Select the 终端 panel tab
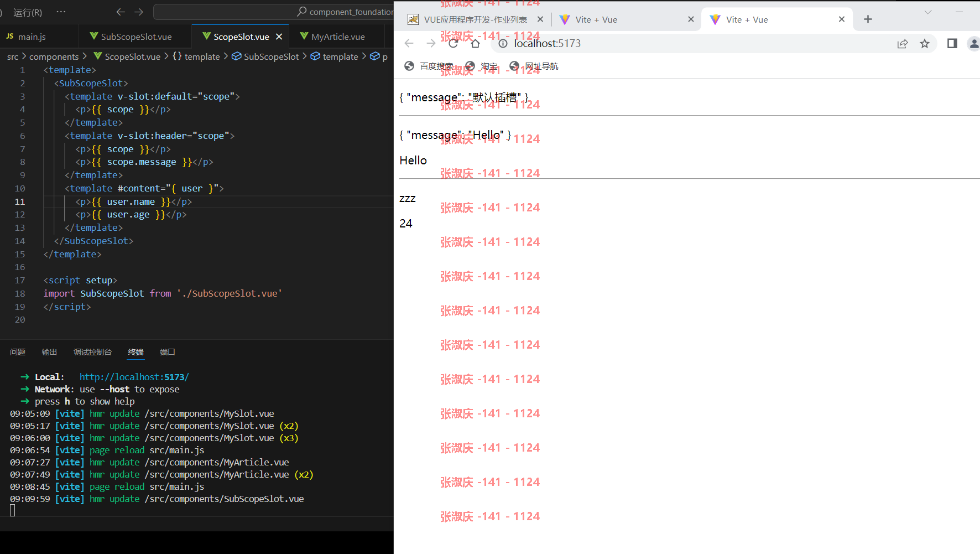980x554 pixels. (x=135, y=352)
